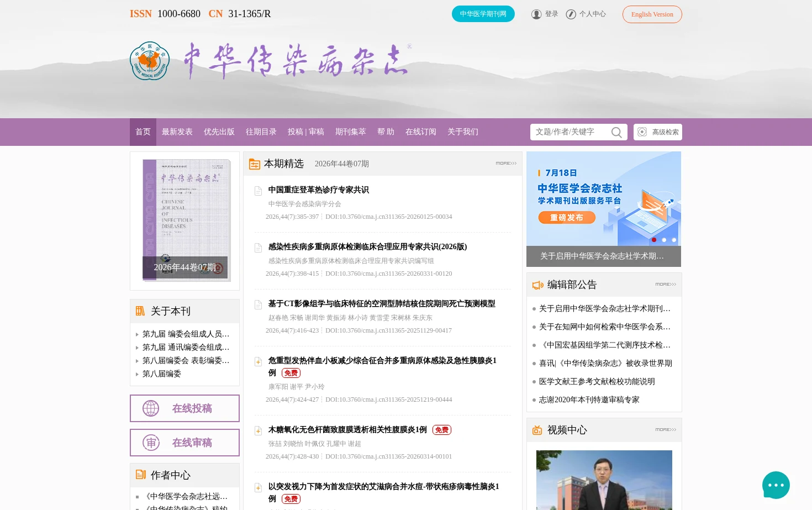Open article 木糖氧化无色杆菌致腹膜透析相关性腹膜炎1例

click(347, 430)
